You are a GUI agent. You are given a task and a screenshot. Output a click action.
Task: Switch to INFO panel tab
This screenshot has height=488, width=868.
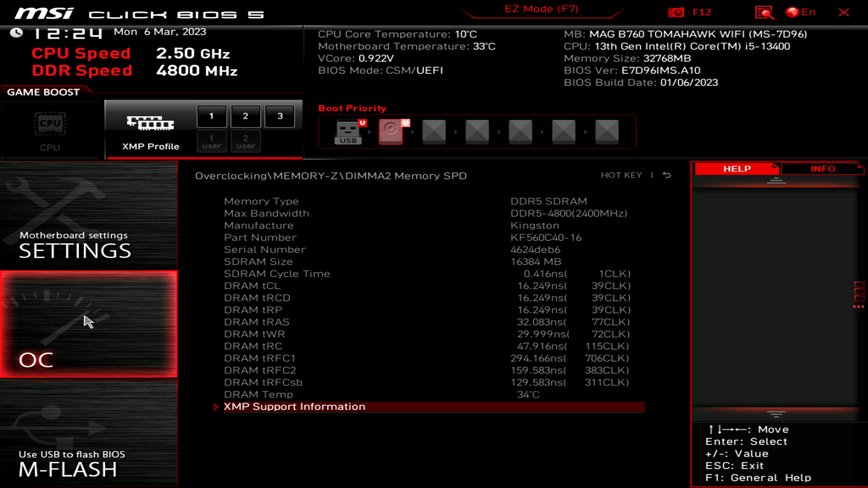[822, 169]
